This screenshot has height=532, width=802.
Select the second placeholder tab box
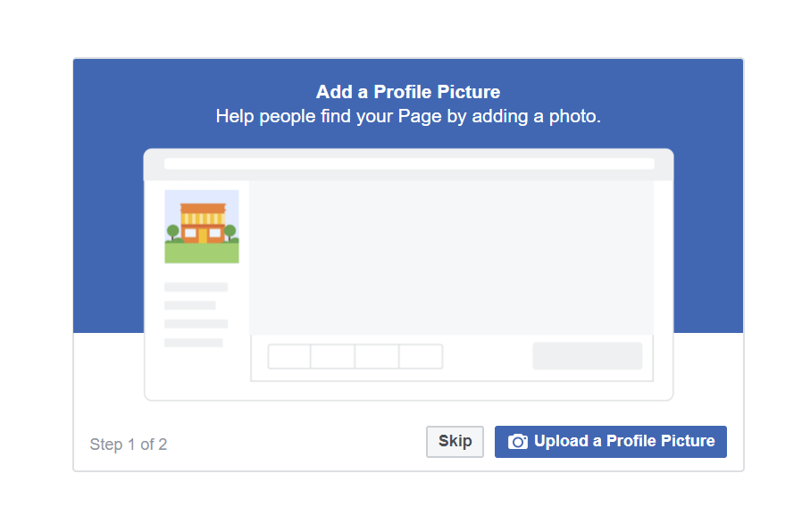tap(332, 356)
